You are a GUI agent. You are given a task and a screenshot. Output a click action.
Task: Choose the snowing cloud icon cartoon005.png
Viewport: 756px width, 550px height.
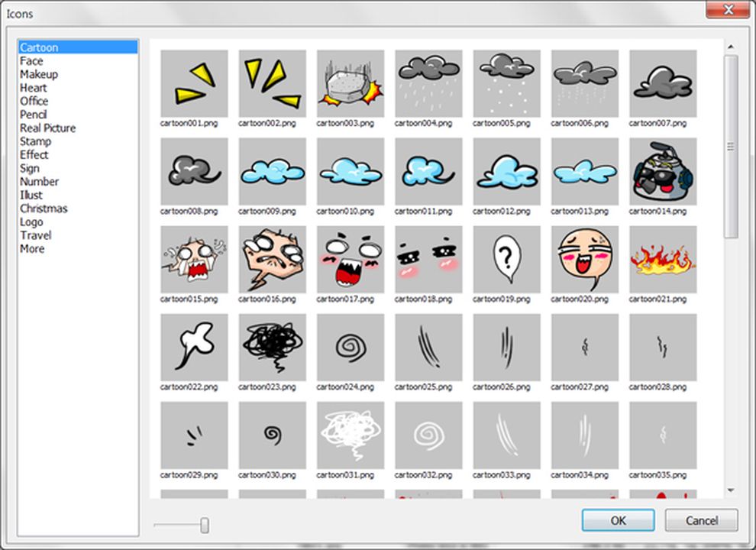click(x=506, y=82)
